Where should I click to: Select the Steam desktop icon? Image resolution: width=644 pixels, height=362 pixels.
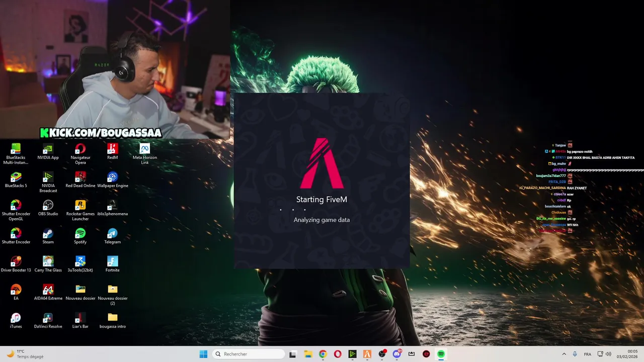coord(48,236)
